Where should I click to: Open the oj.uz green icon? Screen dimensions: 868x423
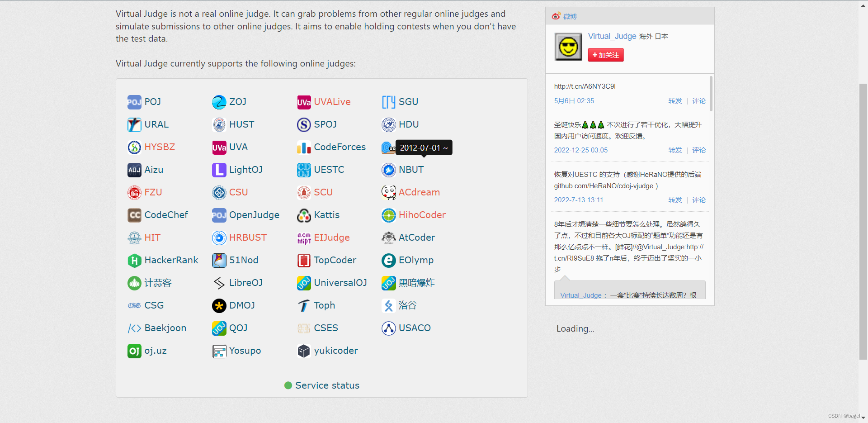click(134, 351)
